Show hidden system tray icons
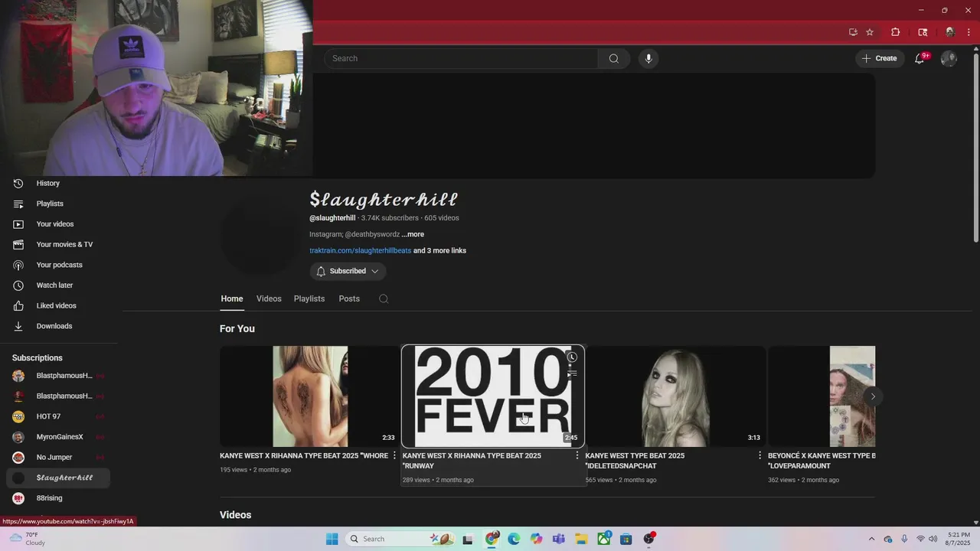980x551 pixels. point(871,539)
